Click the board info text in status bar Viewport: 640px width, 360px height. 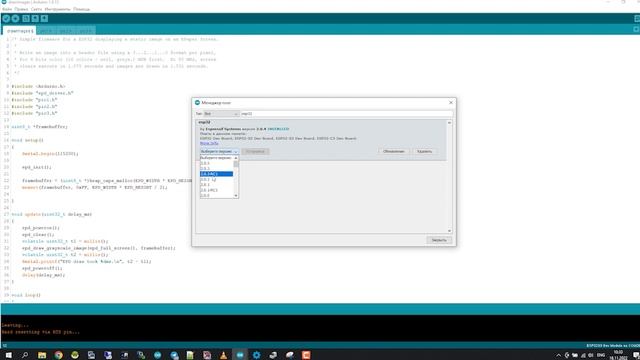(x=613, y=345)
